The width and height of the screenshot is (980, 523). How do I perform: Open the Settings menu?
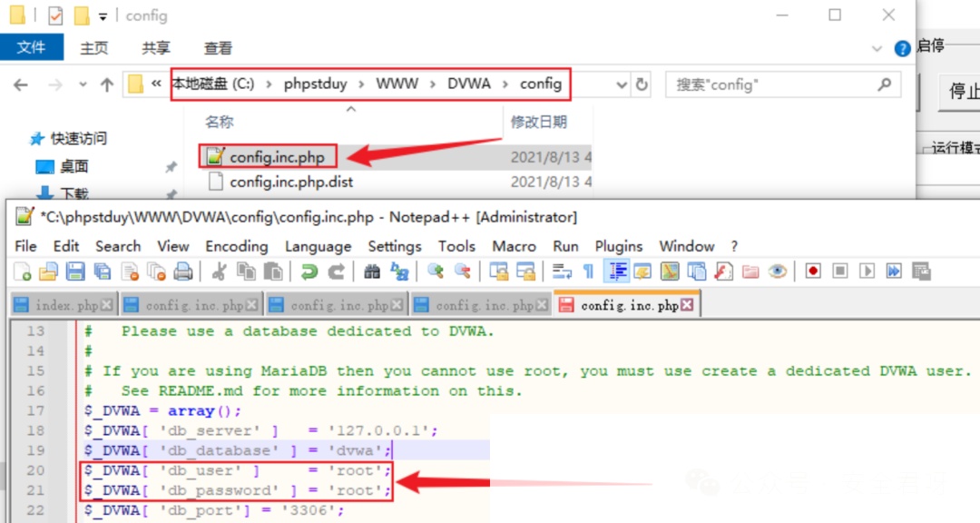coord(395,246)
